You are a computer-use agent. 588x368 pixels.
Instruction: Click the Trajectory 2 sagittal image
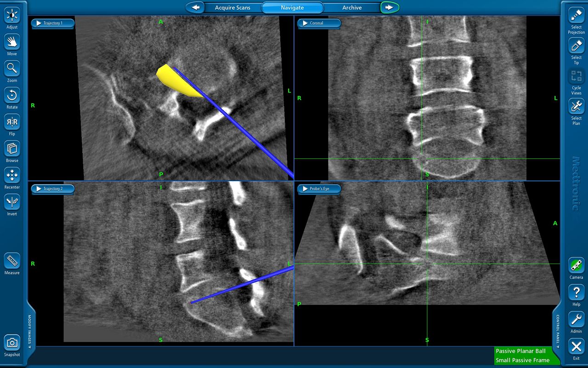click(x=161, y=264)
